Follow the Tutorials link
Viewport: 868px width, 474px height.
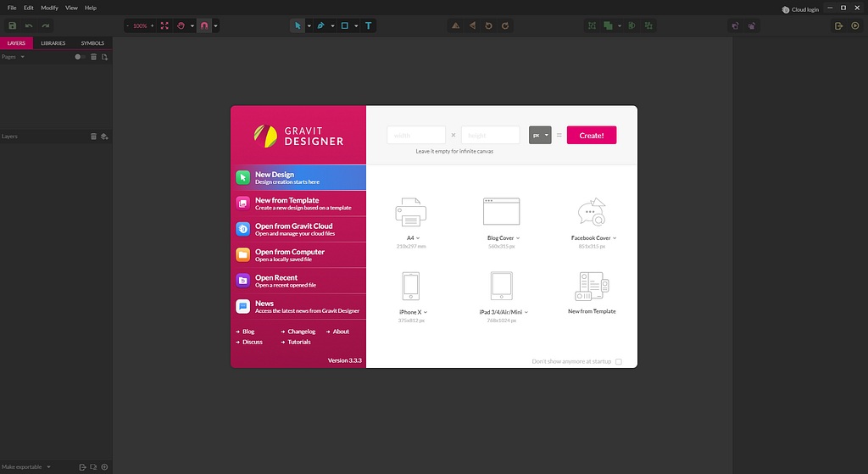(299, 343)
